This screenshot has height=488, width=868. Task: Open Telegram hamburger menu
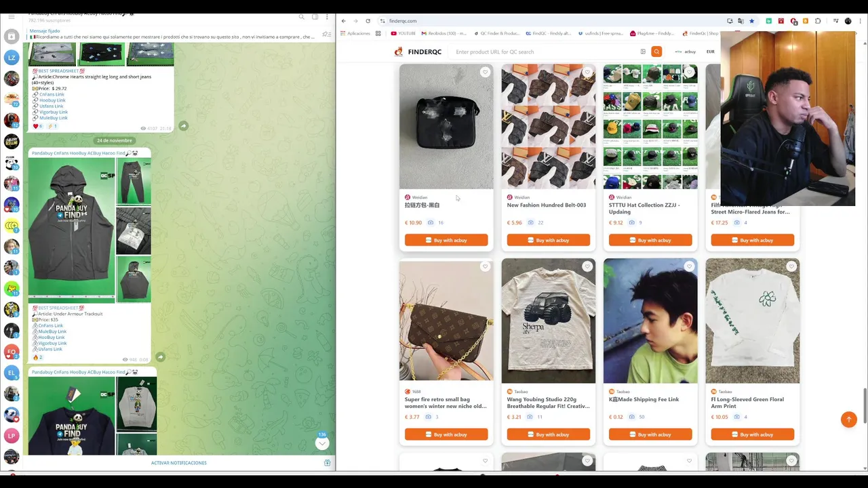click(x=12, y=17)
